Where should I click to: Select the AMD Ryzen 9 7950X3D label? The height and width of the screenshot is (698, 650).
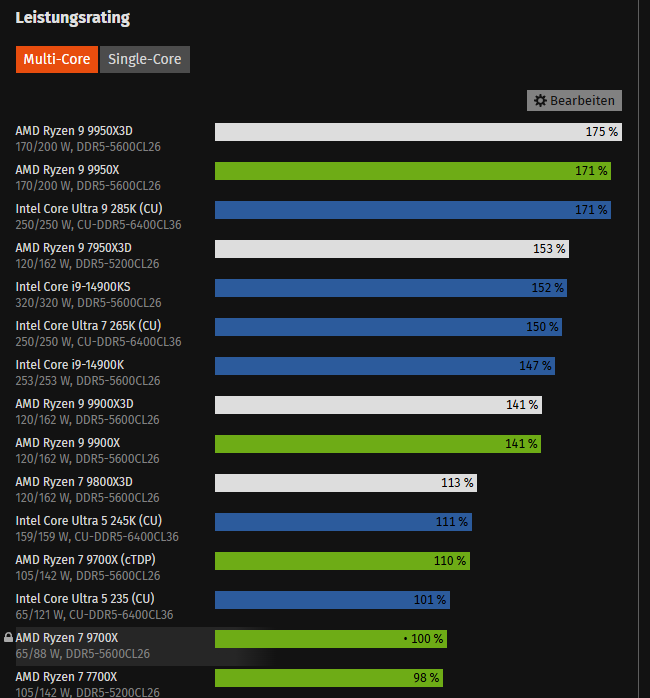click(x=73, y=248)
